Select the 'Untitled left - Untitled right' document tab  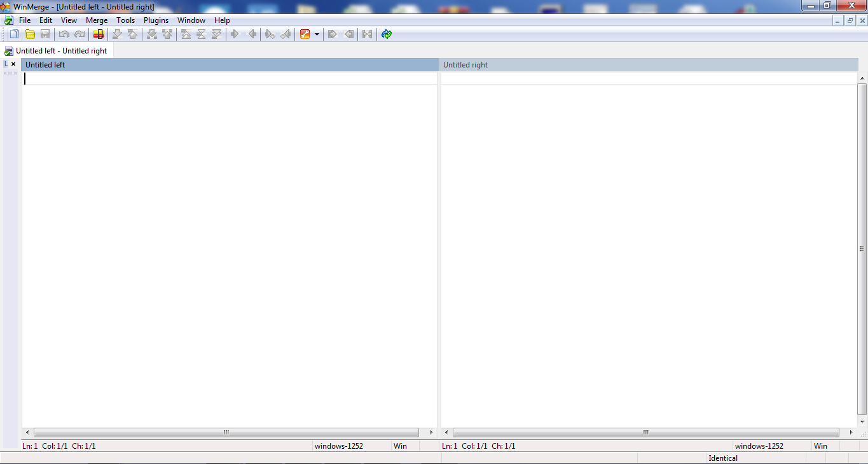pyautogui.click(x=57, y=51)
